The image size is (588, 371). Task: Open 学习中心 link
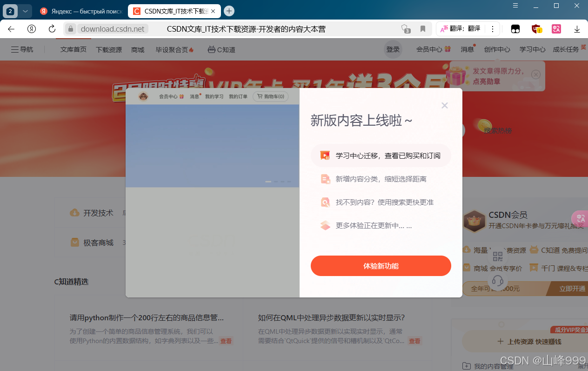(x=532, y=49)
